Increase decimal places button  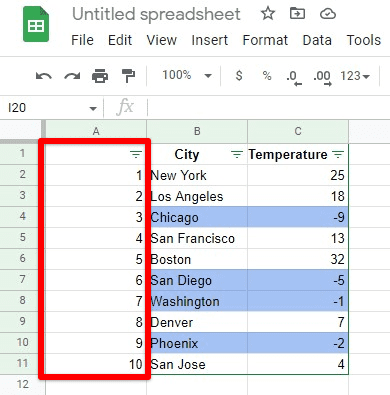coord(322,78)
